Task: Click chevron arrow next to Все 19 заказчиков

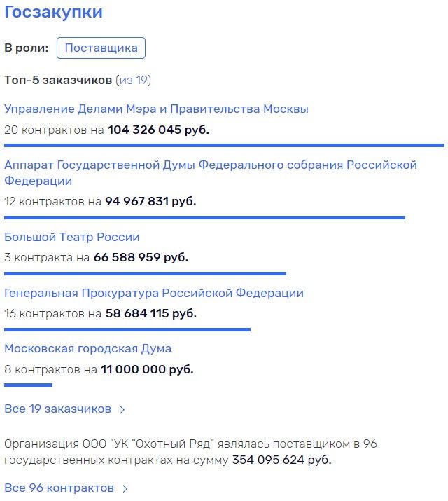Action: point(122,410)
